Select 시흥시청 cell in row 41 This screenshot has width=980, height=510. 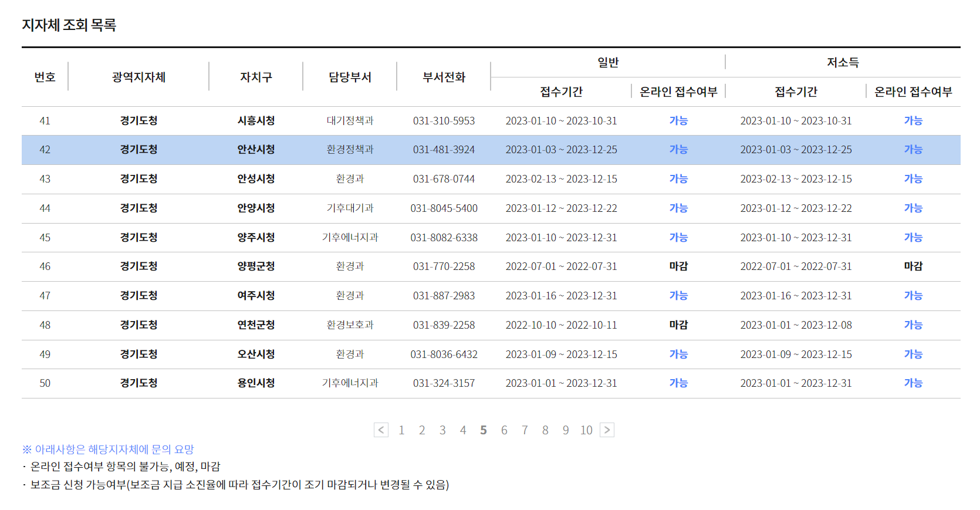[256, 121]
